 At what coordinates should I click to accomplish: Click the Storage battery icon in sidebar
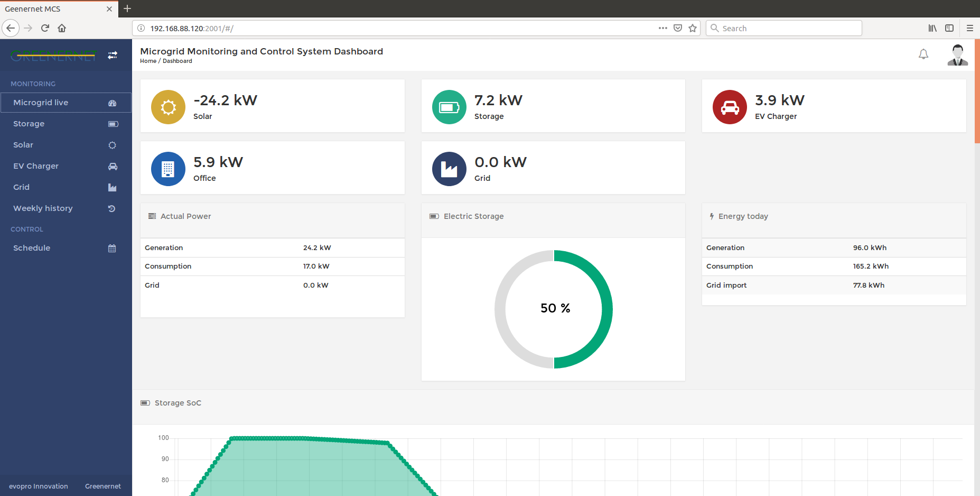click(x=113, y=124)
